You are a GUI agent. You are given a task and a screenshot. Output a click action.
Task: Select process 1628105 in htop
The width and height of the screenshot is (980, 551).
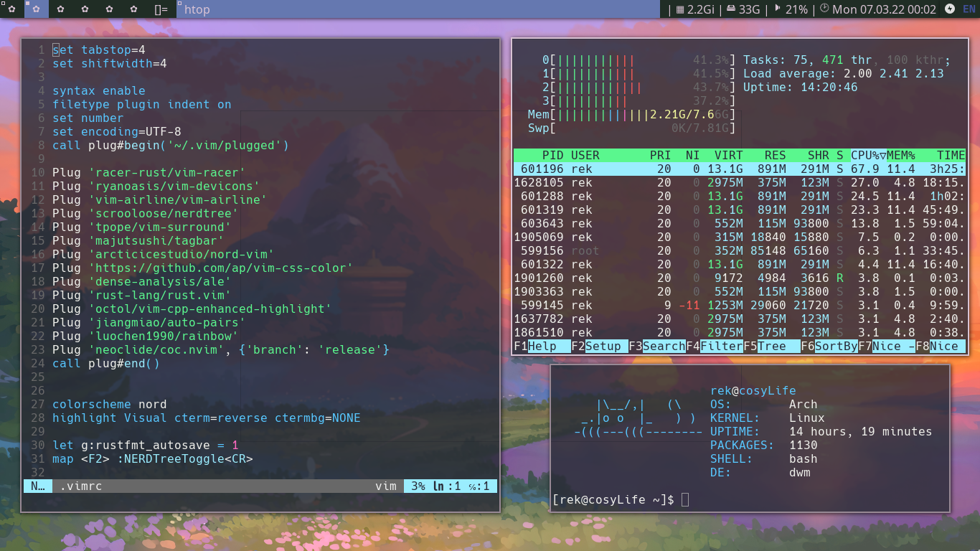tap(740, 182)
